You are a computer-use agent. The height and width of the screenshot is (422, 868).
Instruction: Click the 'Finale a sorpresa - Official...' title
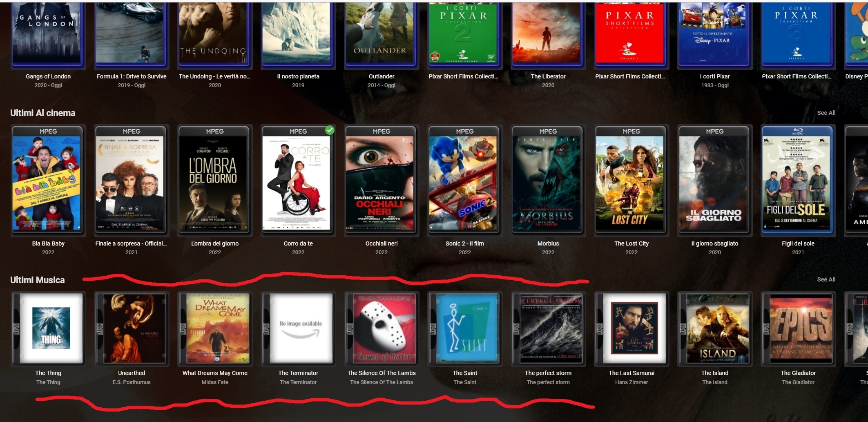coord(131,243)
